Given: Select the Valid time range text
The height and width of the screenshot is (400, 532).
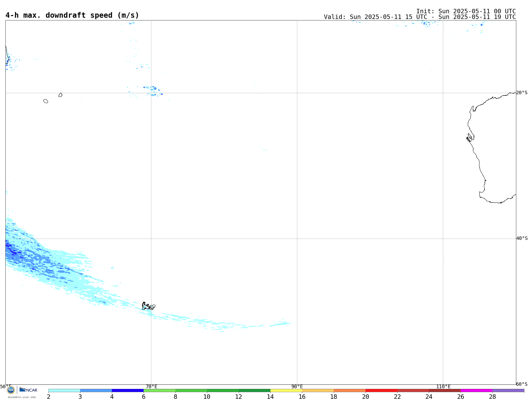Looking at the screenshot, I should coord(420,17).
